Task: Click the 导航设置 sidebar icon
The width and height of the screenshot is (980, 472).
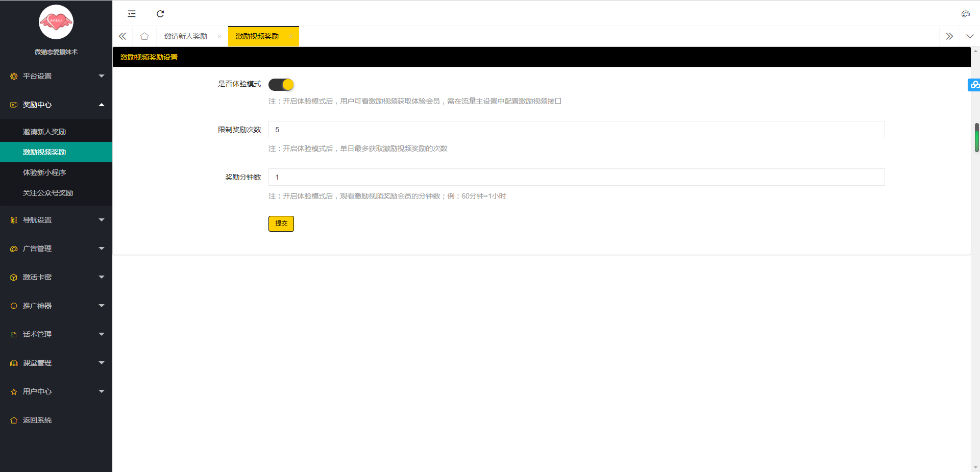Action: tap(14, 220)
